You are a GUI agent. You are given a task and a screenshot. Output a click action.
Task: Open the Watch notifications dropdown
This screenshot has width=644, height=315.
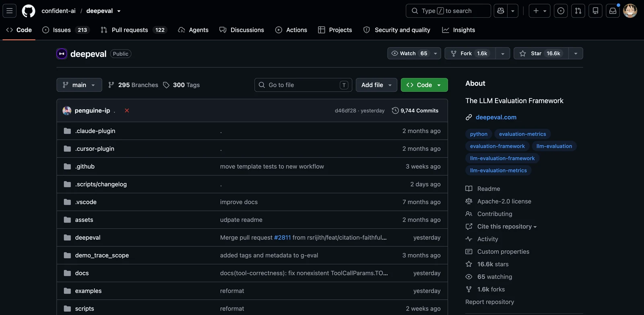point(414,54)
